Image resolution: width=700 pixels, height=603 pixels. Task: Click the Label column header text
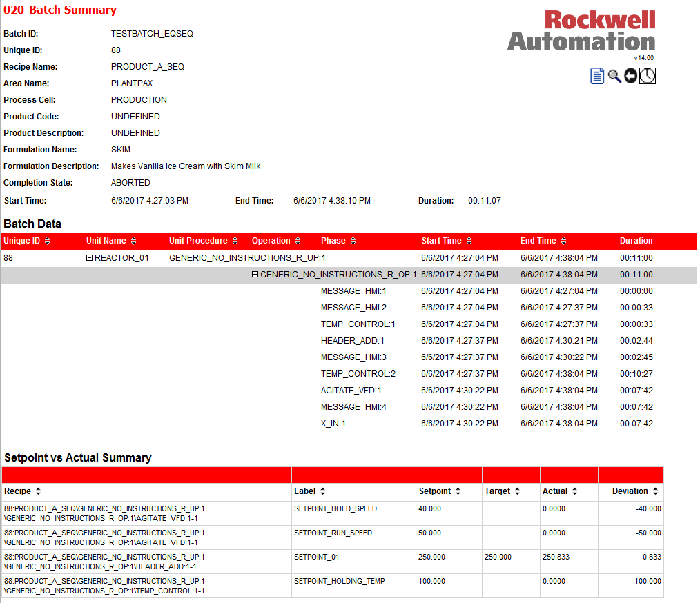tap(305, 491)
